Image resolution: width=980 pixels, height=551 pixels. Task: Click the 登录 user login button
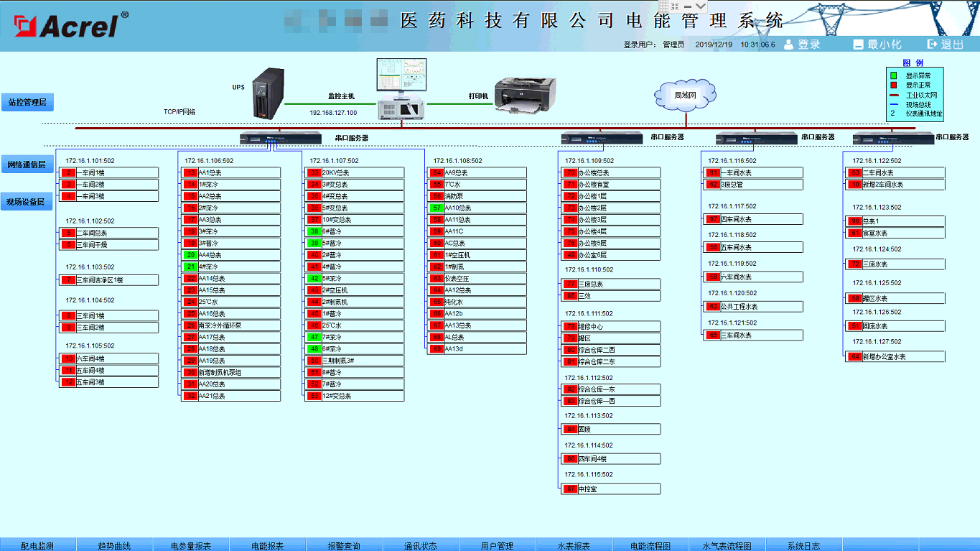801,45
